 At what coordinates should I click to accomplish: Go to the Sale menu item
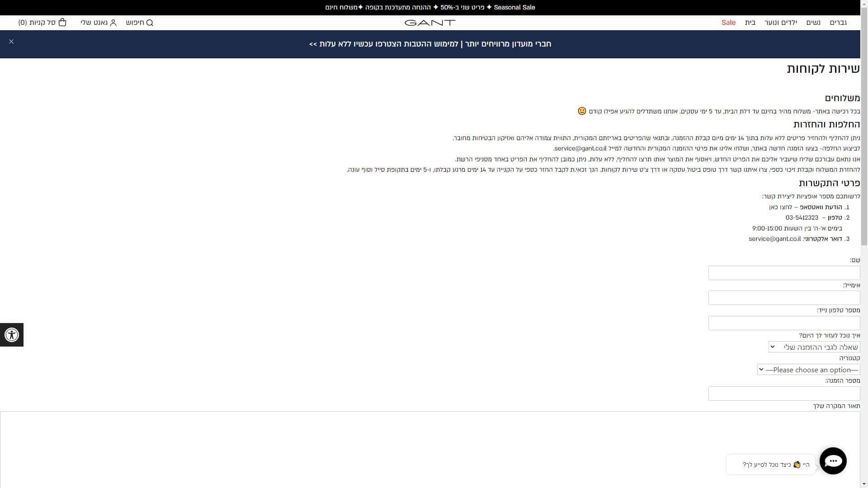728,23
